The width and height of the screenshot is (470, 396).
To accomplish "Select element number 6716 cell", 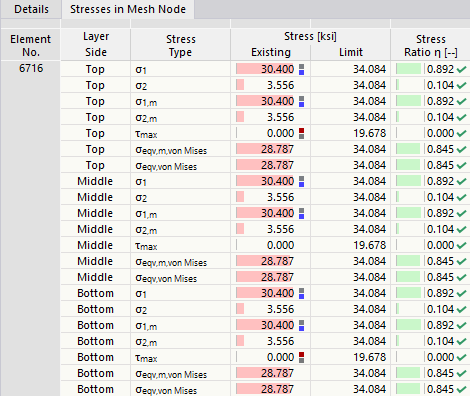I will click(31, 69).
